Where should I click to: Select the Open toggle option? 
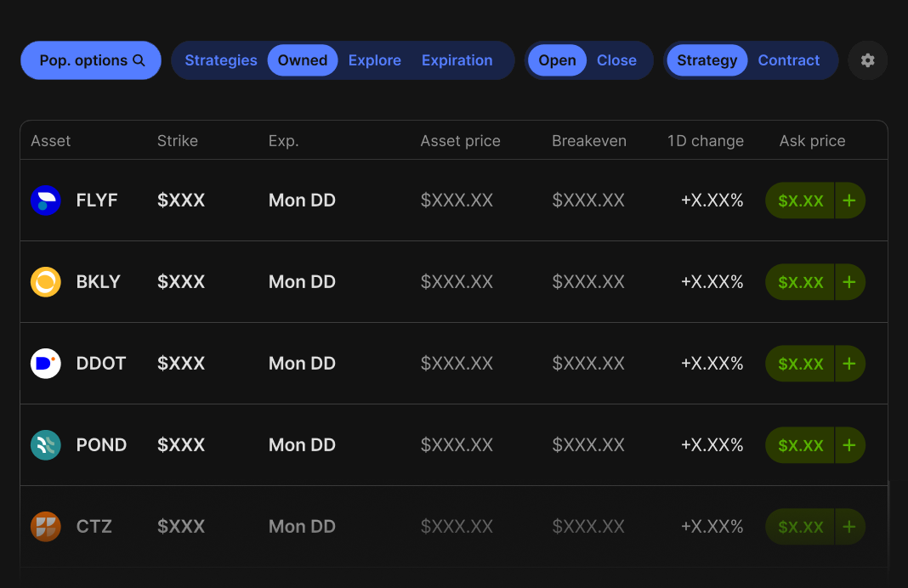[x=557, y=60]
